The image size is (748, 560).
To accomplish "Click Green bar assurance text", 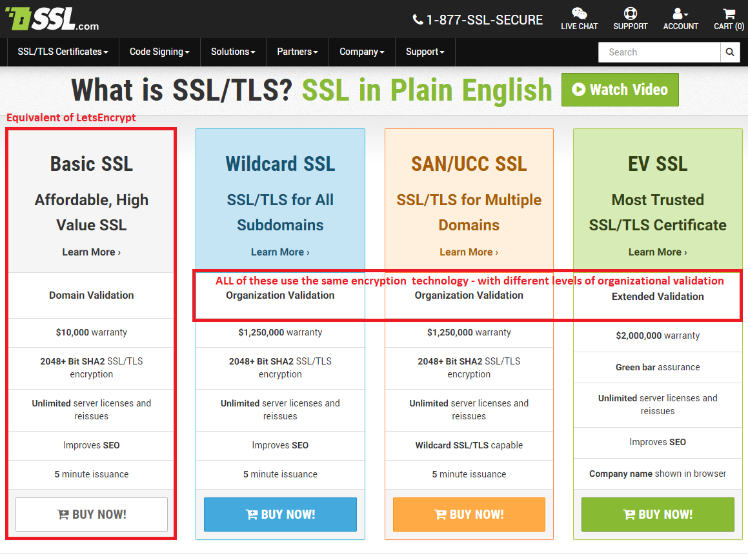I will tap(658, 367).
